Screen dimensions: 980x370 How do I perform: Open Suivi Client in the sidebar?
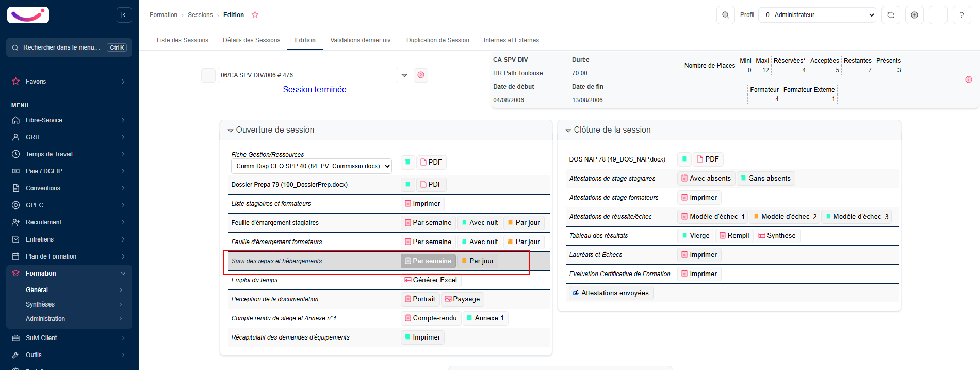coord(69,338)
